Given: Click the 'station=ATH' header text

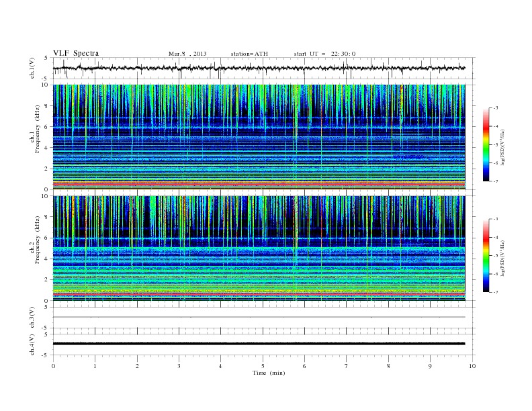Looking at the screenshot, I should [249, 54].
